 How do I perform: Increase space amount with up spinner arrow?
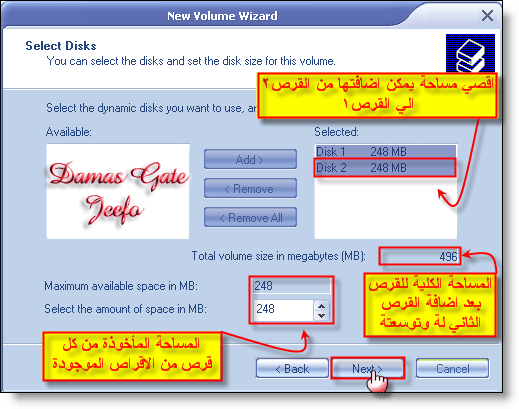(321, 305)
